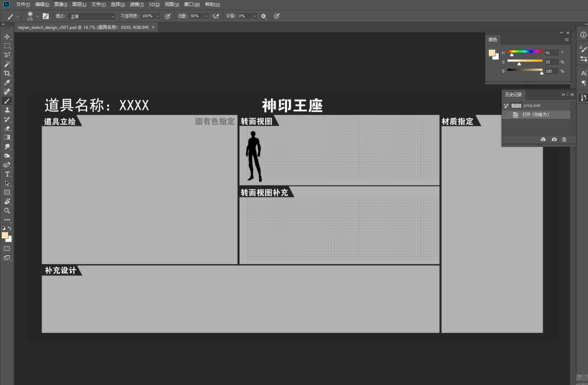Click the foreground color swatch in Color panel

(x=492, y=51)
